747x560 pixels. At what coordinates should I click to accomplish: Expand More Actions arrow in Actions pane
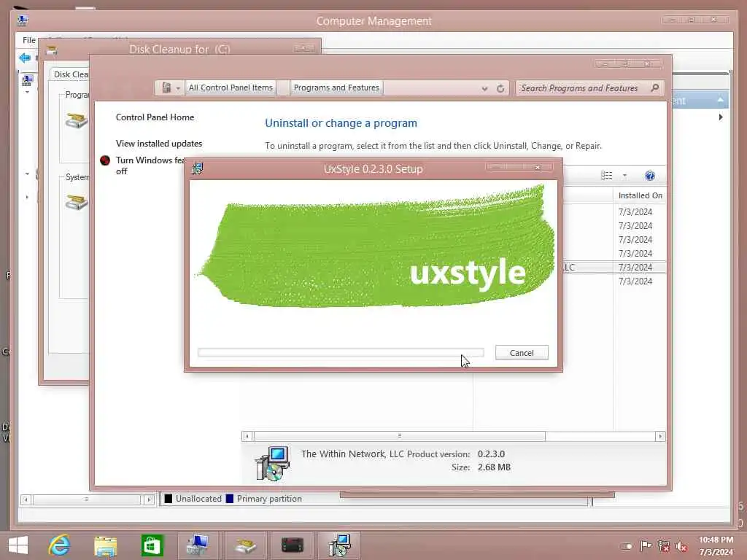(x=721, y=117)
